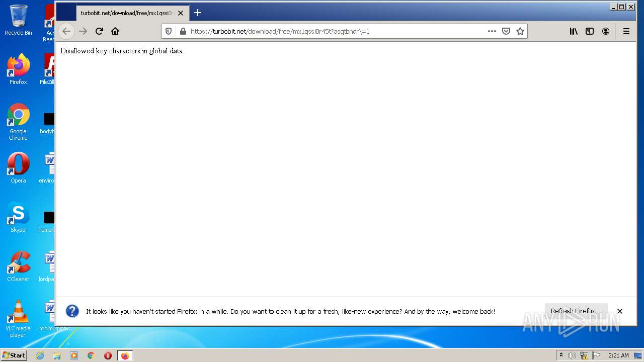Select the 'Disallowed key characters' error text
Viewport: 644px width, 362px height.
(x=122, y=51)
